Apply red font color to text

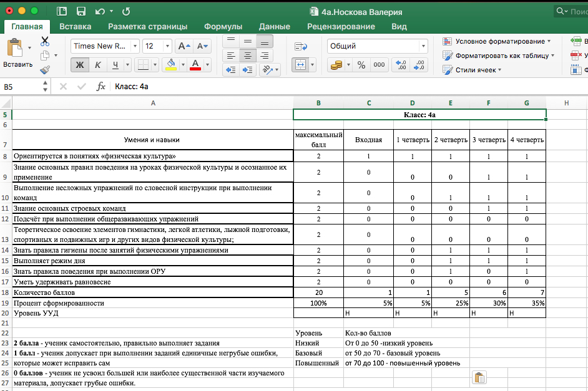[195, 65]
